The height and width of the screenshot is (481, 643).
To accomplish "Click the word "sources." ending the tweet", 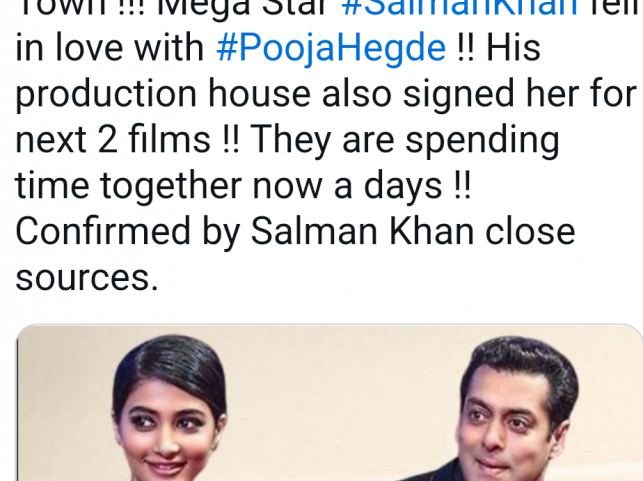I will tap(87, 278).
